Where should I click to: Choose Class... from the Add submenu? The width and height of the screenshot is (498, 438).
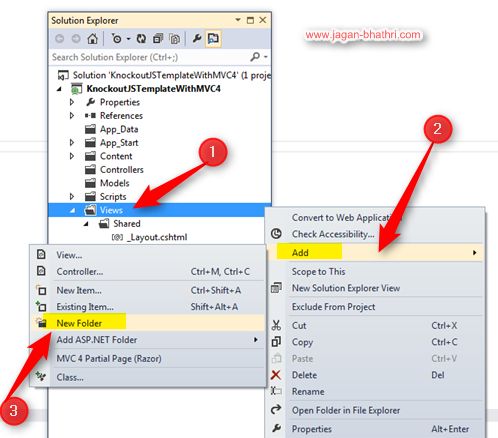[x=148, y=377]
